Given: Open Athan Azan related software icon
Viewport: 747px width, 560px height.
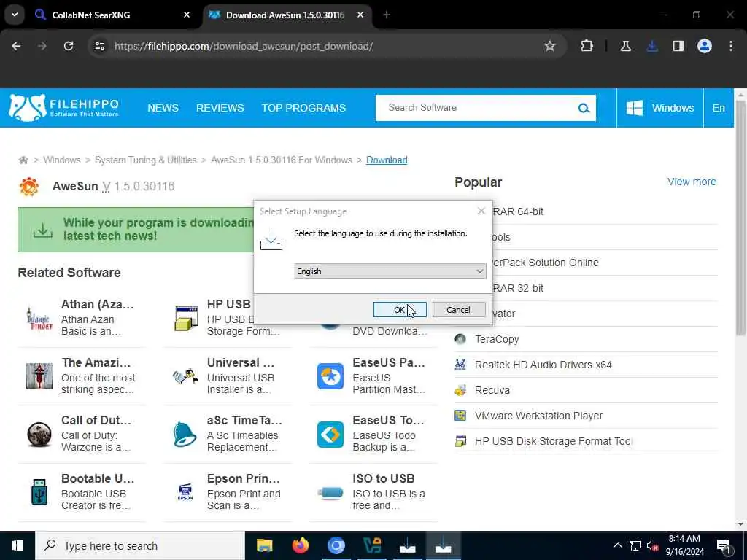Looking at the screenshot, I should point(39,318).
